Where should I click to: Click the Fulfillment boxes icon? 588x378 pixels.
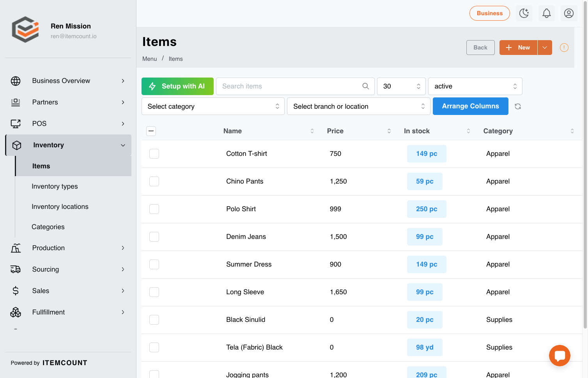[x=16, y=312]
